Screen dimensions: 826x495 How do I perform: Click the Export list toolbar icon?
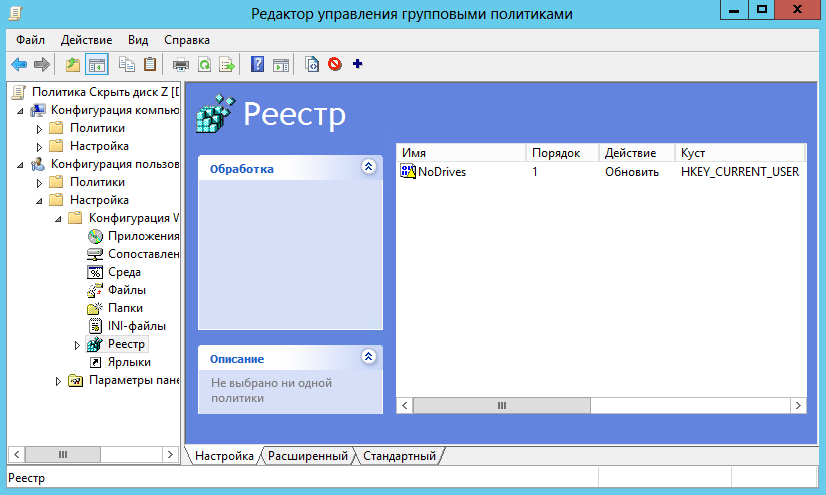point(227,65)
